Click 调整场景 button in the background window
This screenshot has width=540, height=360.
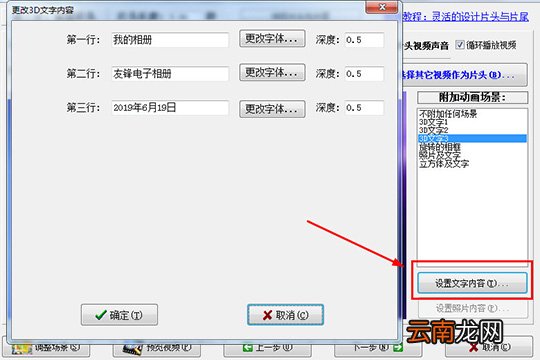[47, 348]
